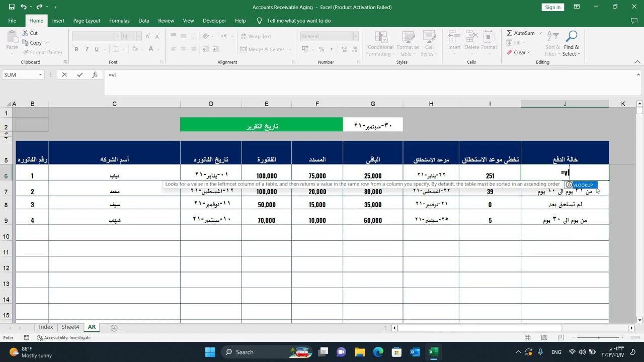Click the AutoSum sigma button
The image size is (644, 362).
521,33
